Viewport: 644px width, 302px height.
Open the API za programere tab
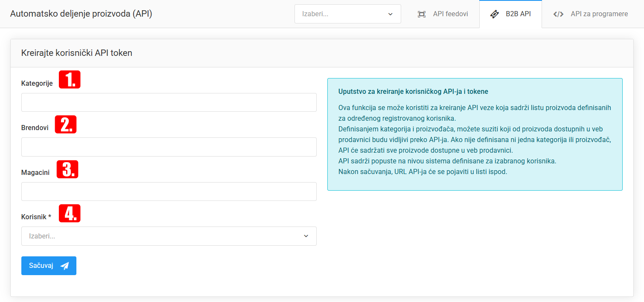(590, 14)
